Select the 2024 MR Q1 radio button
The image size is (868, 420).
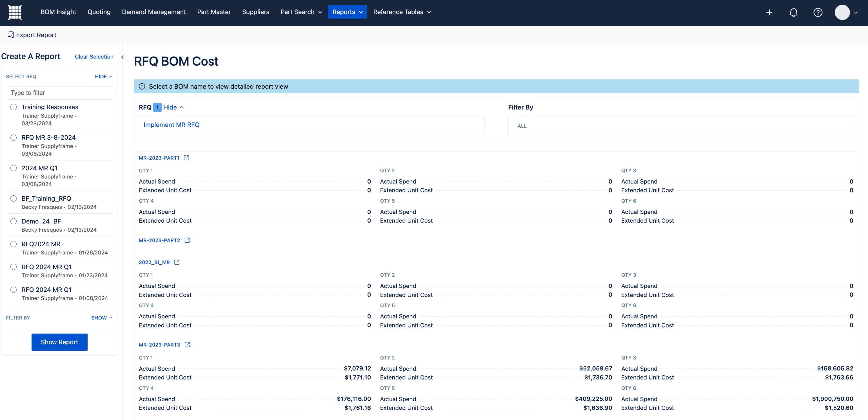(14, 168)
